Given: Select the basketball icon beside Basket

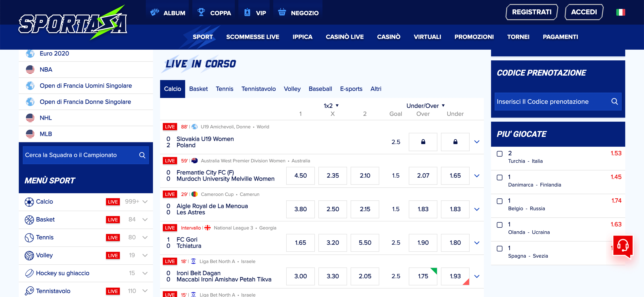Looking at the screenshot, I should [x=30, y=219].
